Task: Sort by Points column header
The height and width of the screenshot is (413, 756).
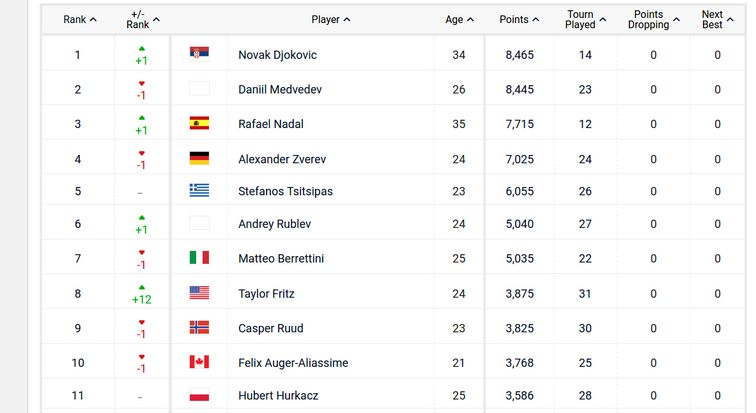Action: [519, 19]
